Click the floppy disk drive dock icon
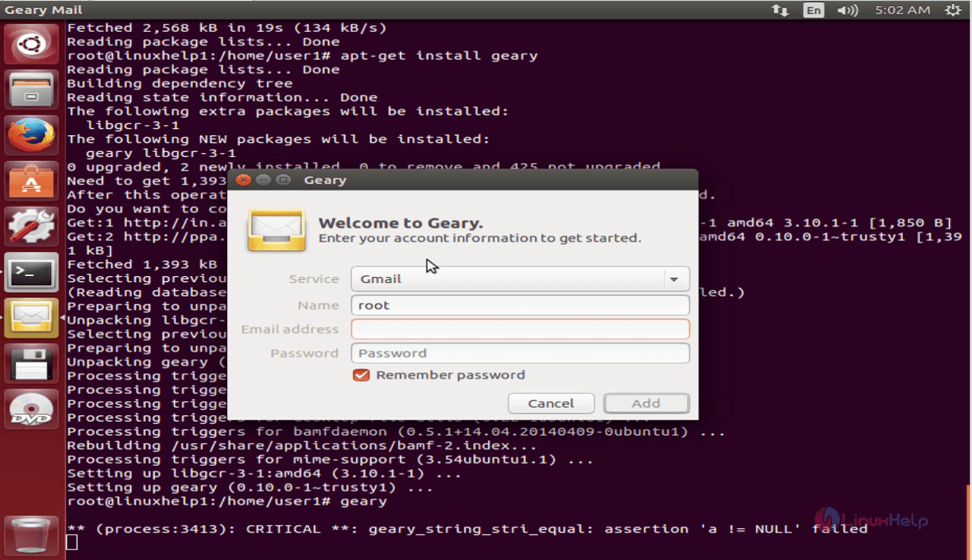Screen dimensions: 972x560 click(31, 363)
